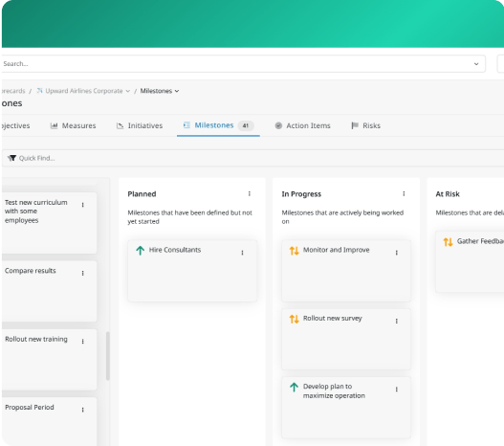This screenshot has width=504, height=446.
Task: Click the Quick Find filter funnel icon
Action: [x=11, y=158]
